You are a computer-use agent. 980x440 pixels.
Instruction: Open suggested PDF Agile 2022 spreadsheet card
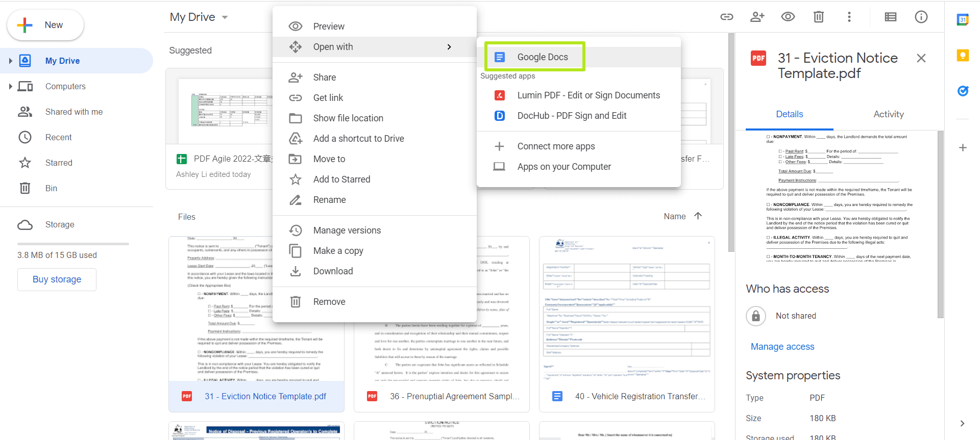point(219,129)
